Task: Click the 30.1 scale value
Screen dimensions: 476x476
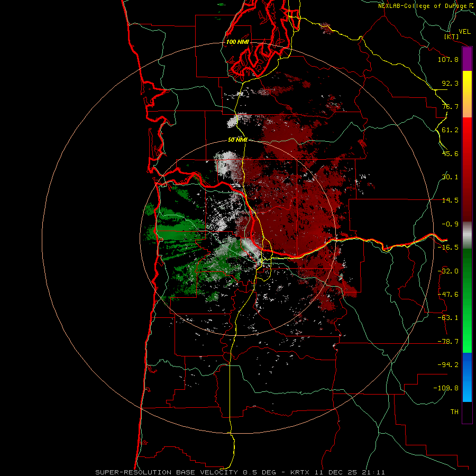Action: 450,177
